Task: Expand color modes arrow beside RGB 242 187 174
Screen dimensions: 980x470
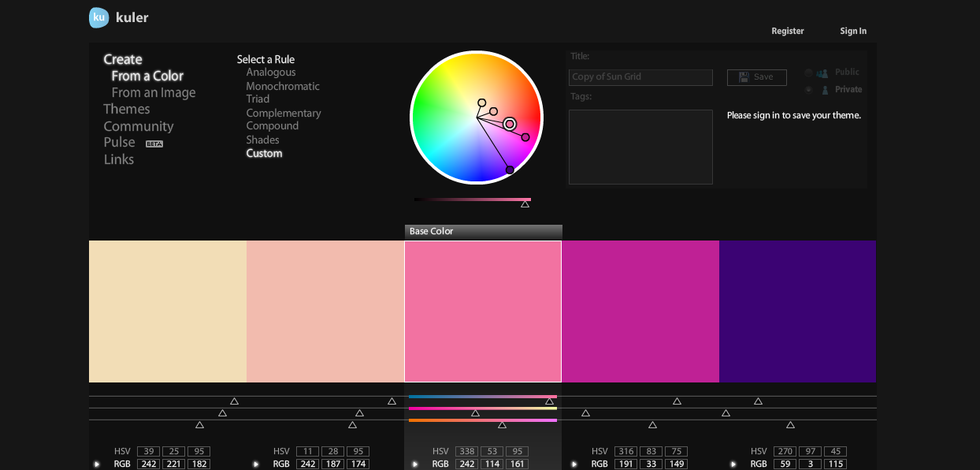Action: click(x=256, y=464)
